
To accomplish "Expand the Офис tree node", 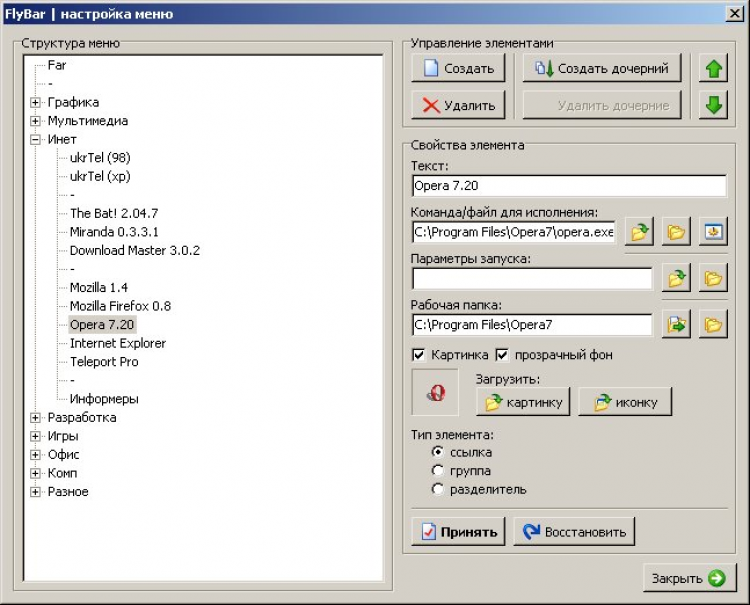I will click(x=35, y=454).
